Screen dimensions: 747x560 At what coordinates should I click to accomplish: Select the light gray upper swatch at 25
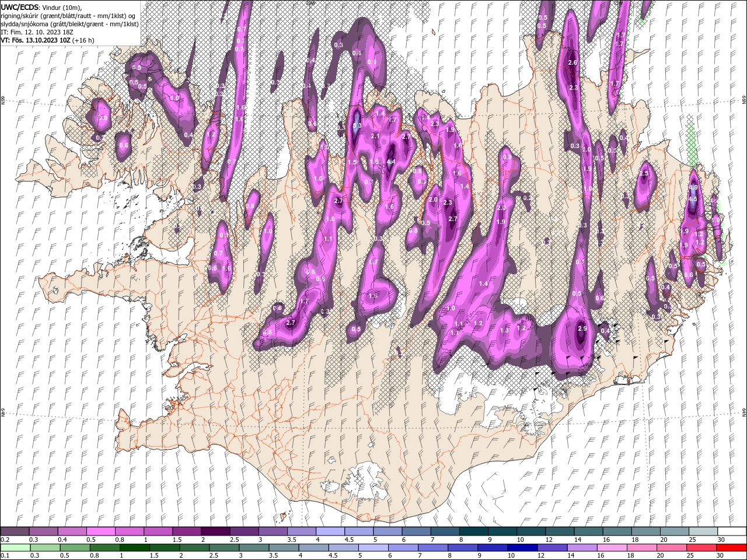coord(703,531)
